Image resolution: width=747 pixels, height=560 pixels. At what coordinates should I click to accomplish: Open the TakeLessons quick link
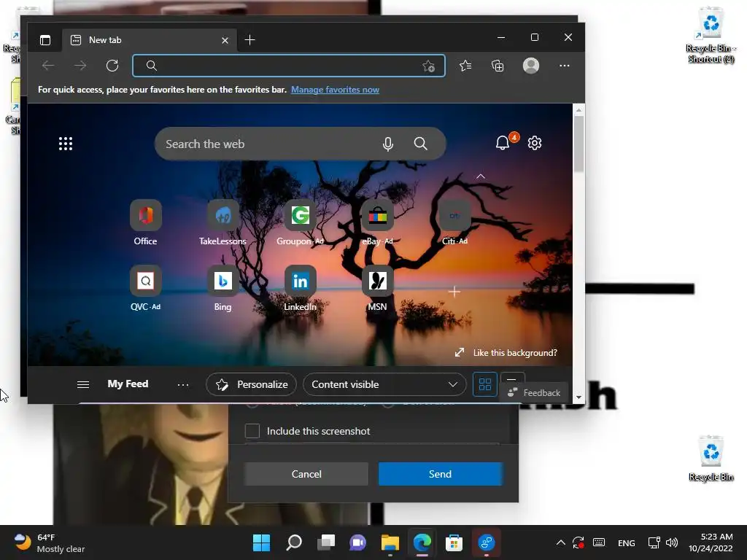tap(222, 223)
